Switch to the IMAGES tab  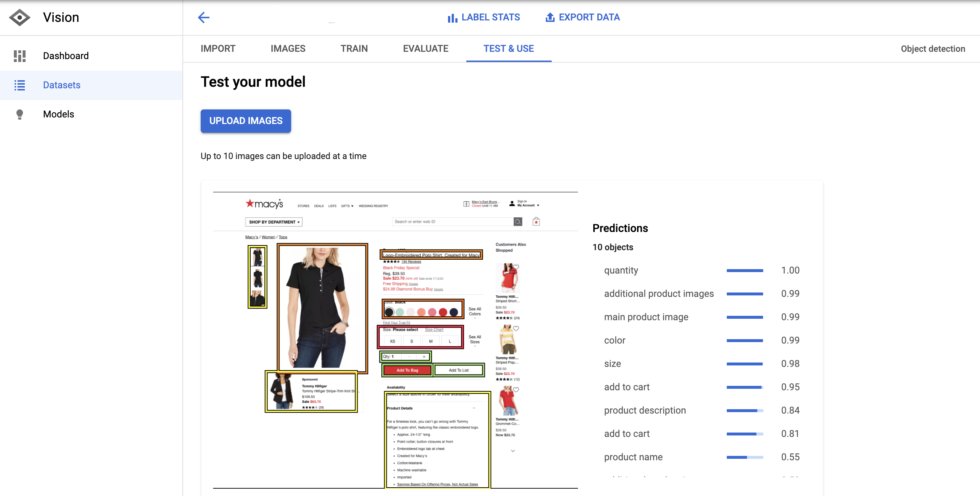tap(288, 49)
